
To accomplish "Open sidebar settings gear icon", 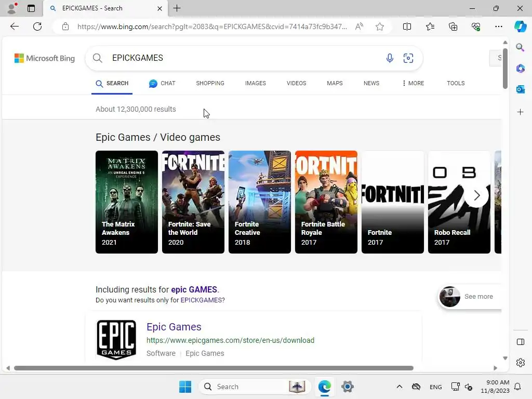I will tap(520, 363).
